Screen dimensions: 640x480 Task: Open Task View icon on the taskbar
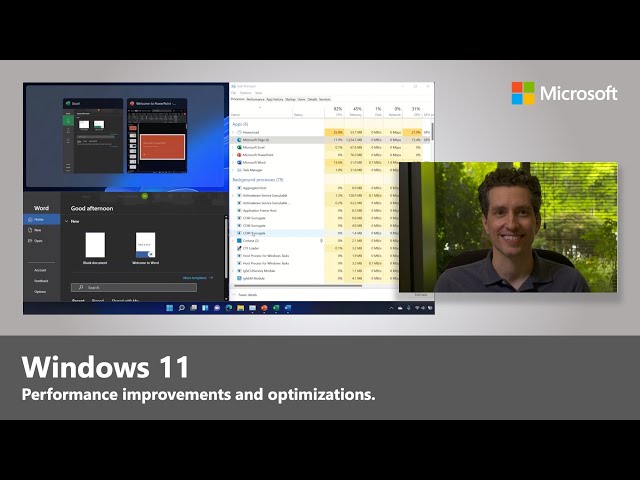[193, 308]
